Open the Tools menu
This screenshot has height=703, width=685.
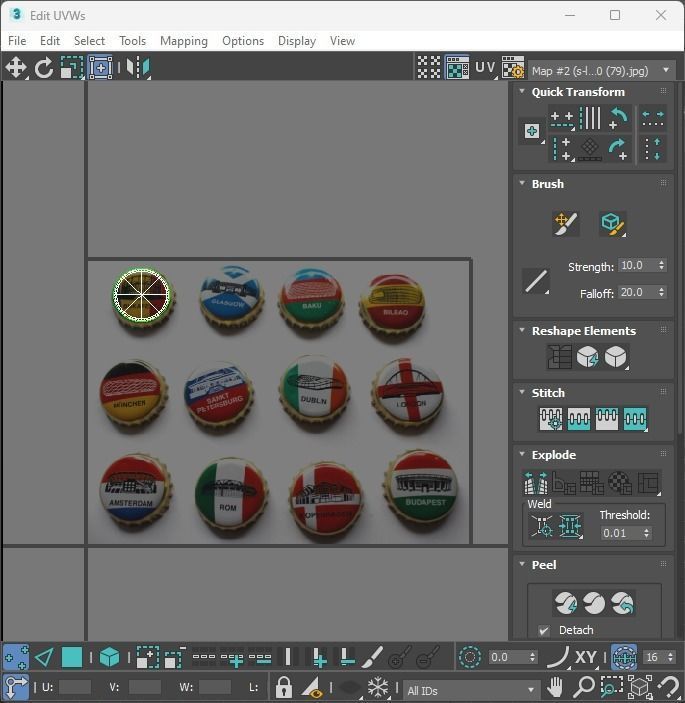click(133, 41)
